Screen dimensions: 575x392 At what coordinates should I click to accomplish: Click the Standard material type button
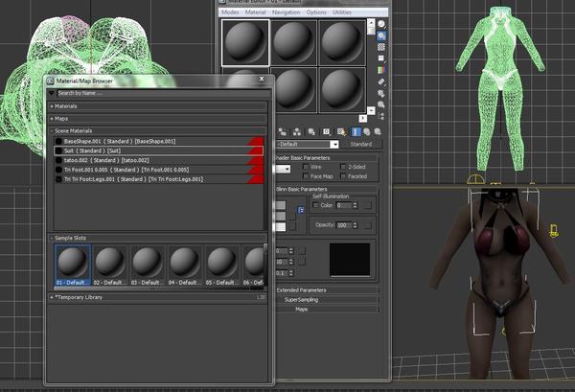(x=361, y=145)
